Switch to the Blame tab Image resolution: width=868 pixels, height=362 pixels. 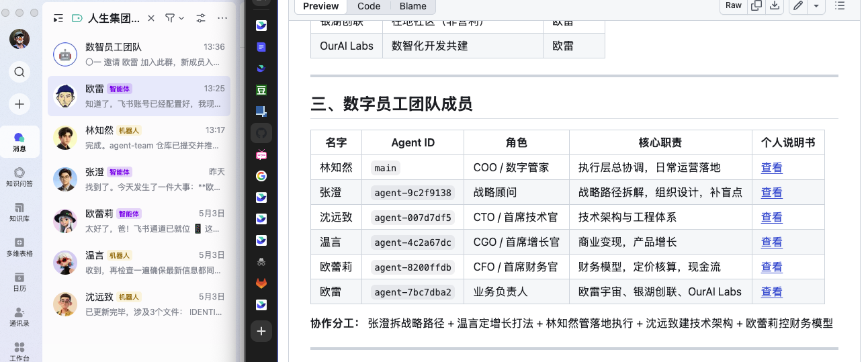coord(413,6)
